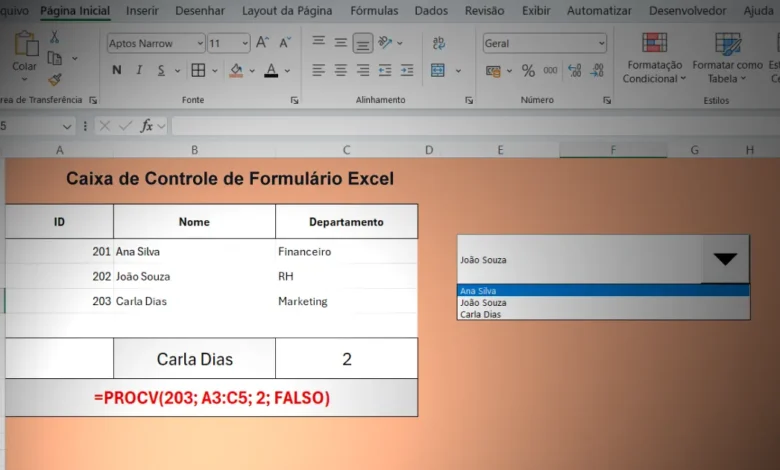This screenshot has width=780, height=470.
Task: Click the Cut scissors icon
Action: click(54, 37)
